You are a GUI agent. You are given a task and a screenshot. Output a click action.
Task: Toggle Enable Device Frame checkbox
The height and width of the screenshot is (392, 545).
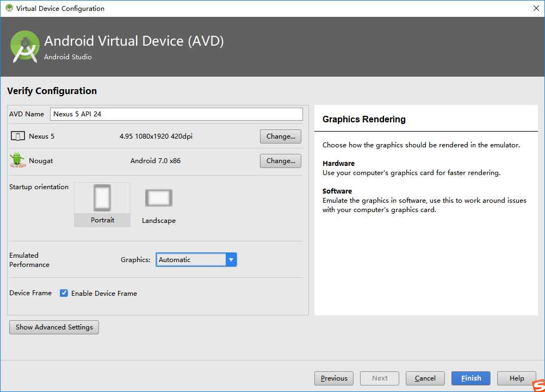coord(64,293)
